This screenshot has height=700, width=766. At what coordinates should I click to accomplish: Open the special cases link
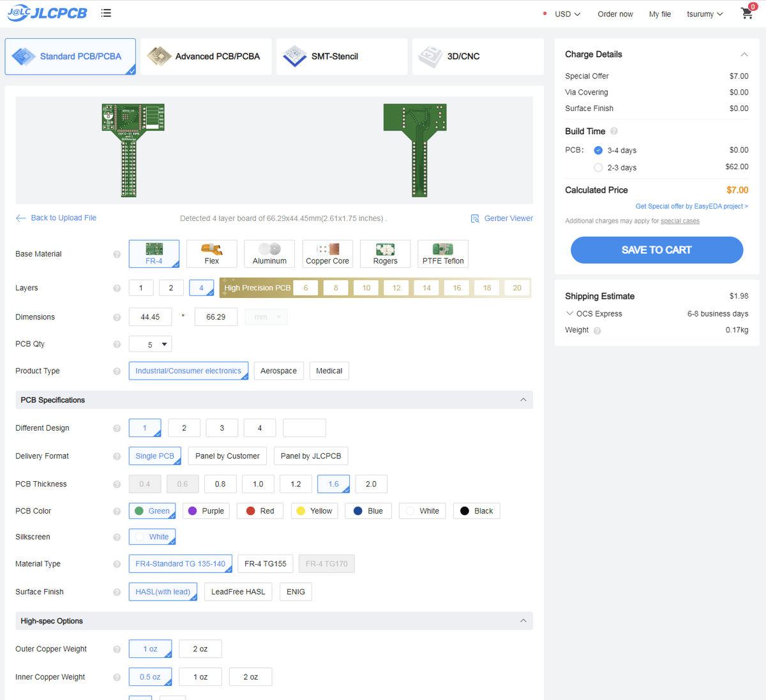[x=680, y=221]
